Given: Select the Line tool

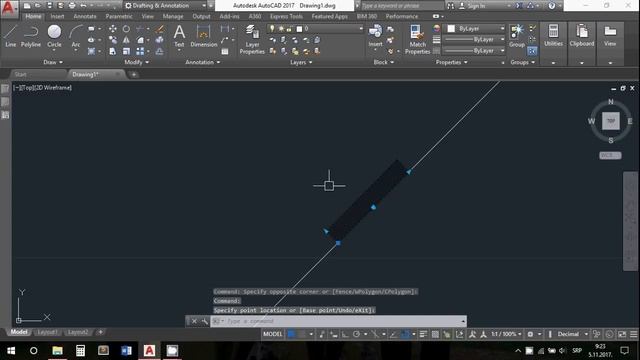Looking at the screenshot, I should pyautogui.click(x=11, y=36).
